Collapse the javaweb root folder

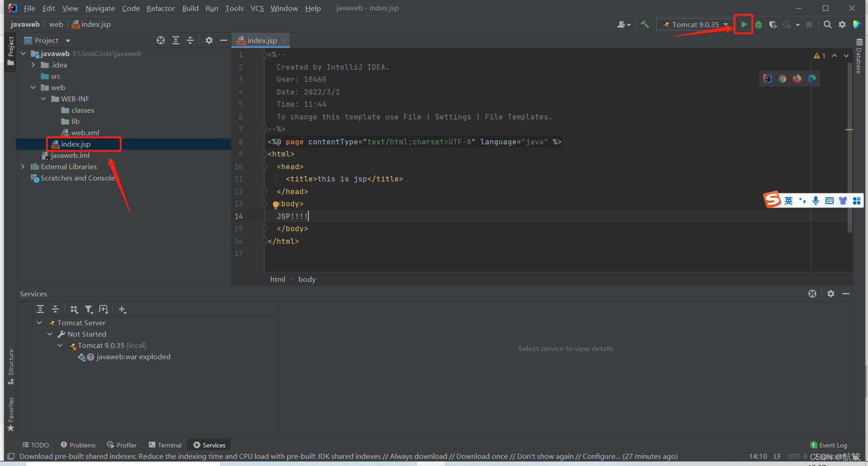pyautogui.click(x=23, y=53)
